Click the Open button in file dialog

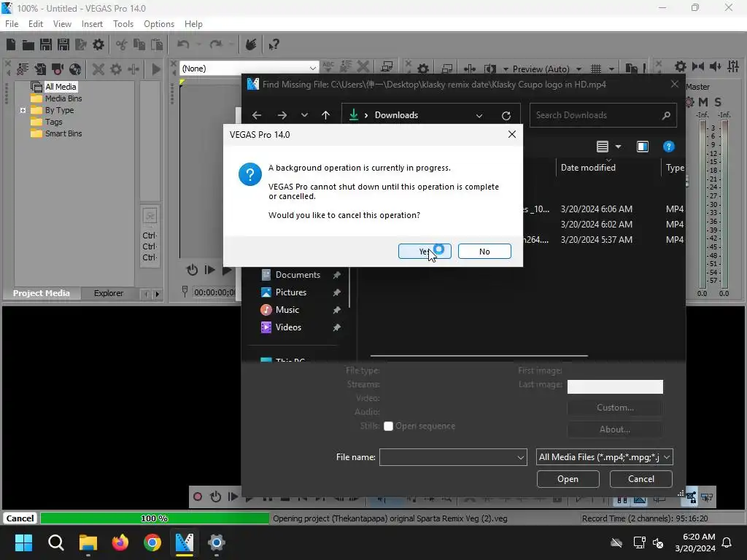tap(568, 479)
